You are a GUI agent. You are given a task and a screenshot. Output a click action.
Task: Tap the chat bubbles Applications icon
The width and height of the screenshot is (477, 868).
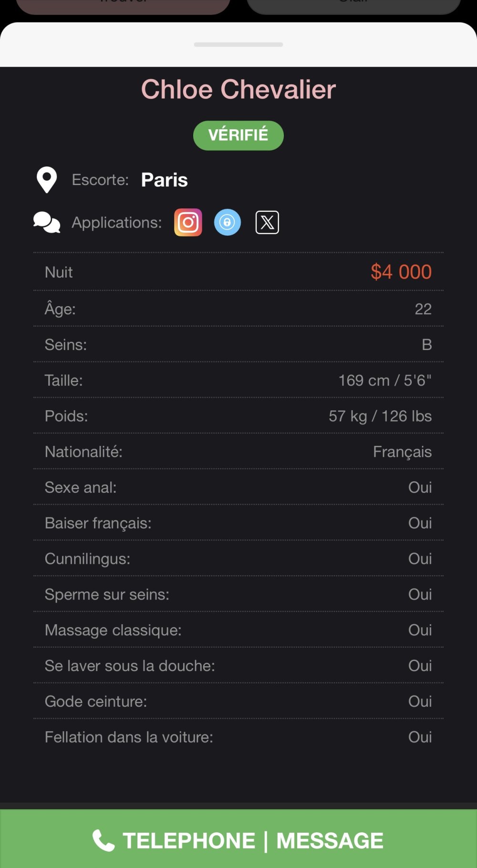47,222
